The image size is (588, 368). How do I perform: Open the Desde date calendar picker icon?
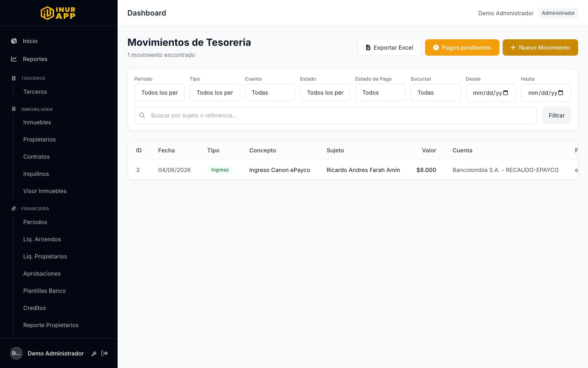(506, 93)
